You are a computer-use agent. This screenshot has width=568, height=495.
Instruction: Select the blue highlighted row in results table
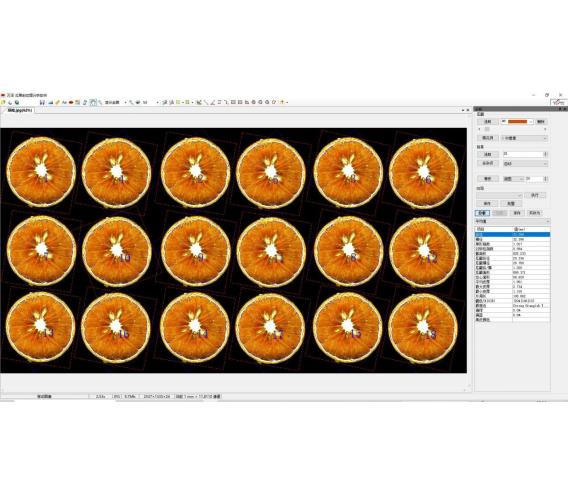click(x=512, y=235)
